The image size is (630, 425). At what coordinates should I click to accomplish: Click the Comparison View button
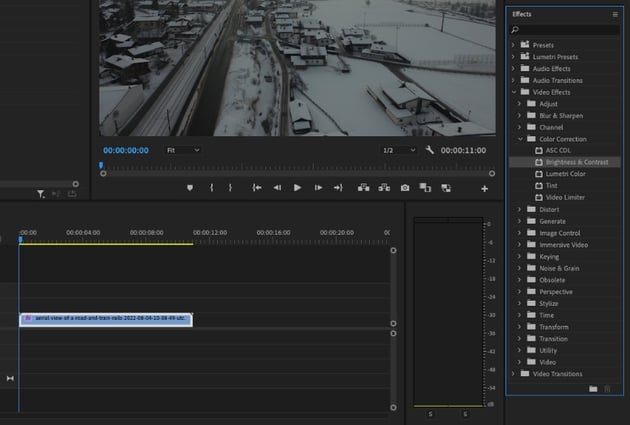pyautogui.click(x=425, y=188)
